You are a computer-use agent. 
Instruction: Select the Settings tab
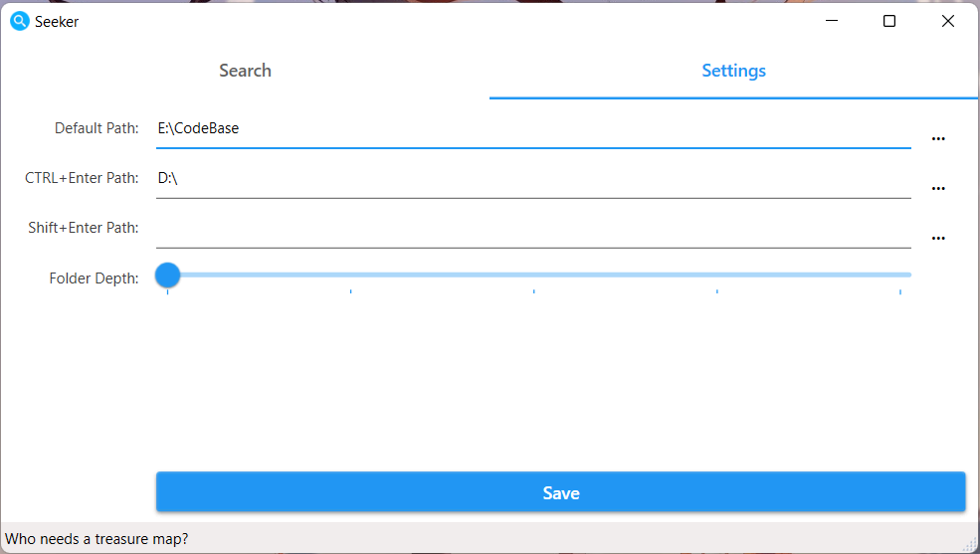[733, 71]
